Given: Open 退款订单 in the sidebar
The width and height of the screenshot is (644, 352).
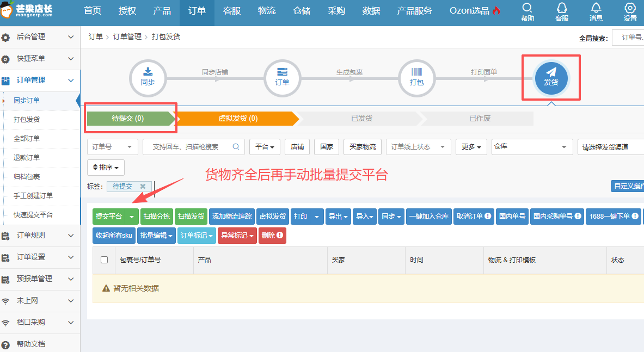Looking at the screenshot, I should [x=27, y=158].
